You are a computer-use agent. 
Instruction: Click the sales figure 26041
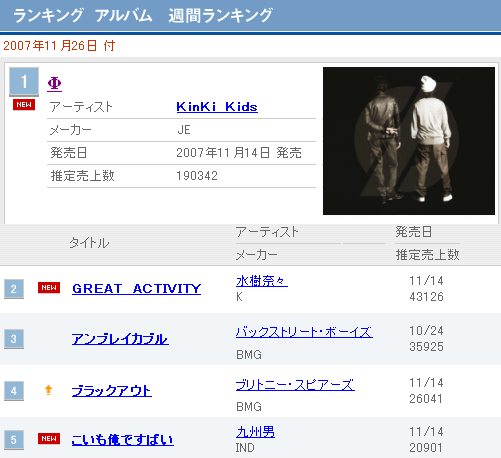pos(426,399)
